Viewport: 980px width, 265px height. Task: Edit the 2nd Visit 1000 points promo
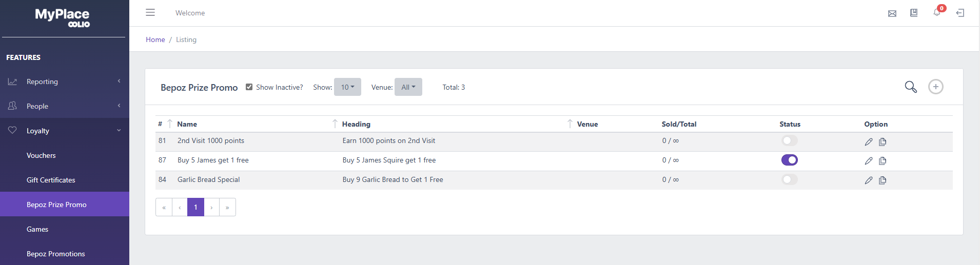869,142
